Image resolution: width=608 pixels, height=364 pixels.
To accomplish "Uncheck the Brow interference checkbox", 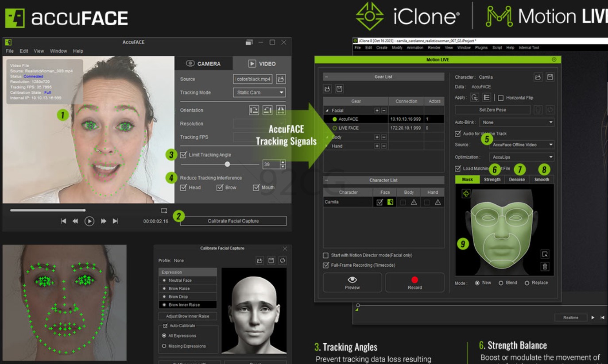I will pos(220,188).
